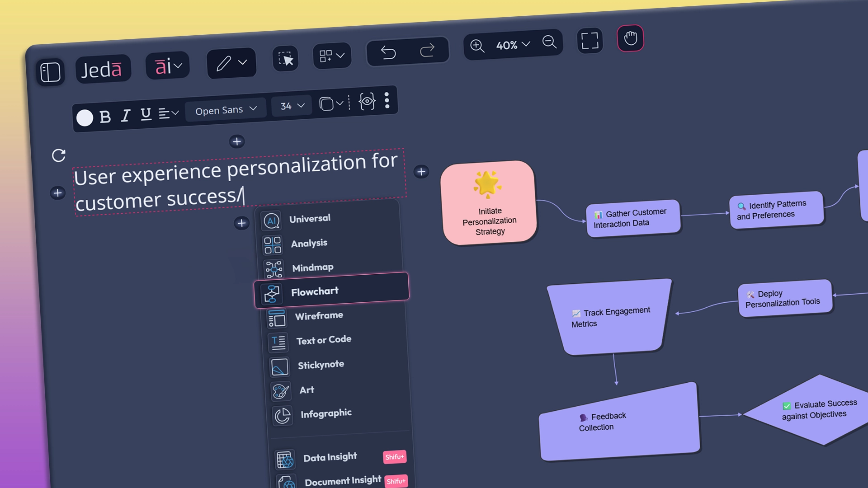Click the plus button above the title text
Screen dimensions: 868x488
click(x=236, y=141)
